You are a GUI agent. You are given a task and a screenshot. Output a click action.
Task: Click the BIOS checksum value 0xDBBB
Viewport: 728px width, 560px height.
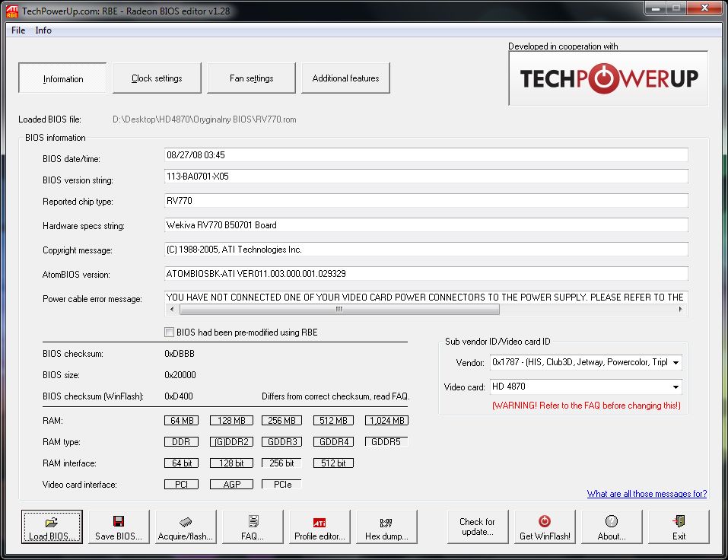[x=180, y=354]
